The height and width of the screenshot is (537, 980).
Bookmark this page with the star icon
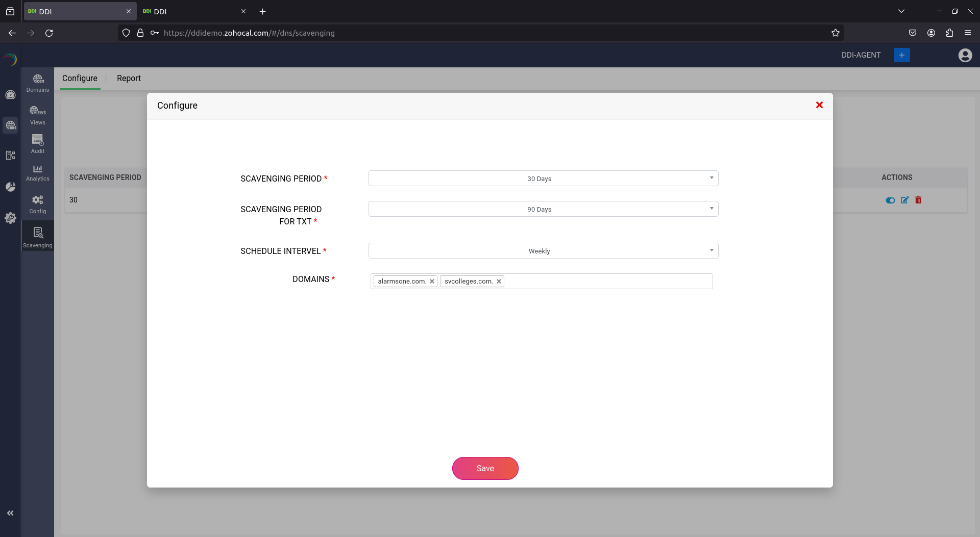pyautogui.click(x=836, y=33)
